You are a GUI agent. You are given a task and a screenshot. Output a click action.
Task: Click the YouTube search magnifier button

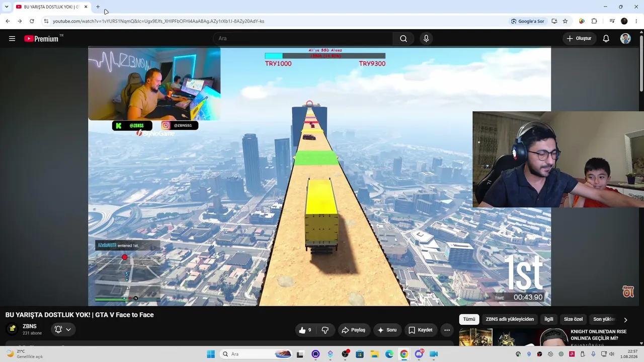tap(404, 39)
